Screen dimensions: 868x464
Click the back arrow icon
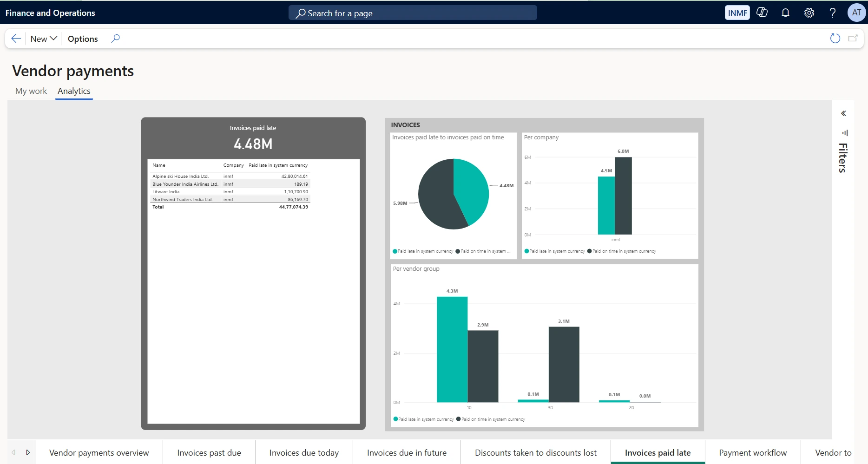tap(16, 39)
